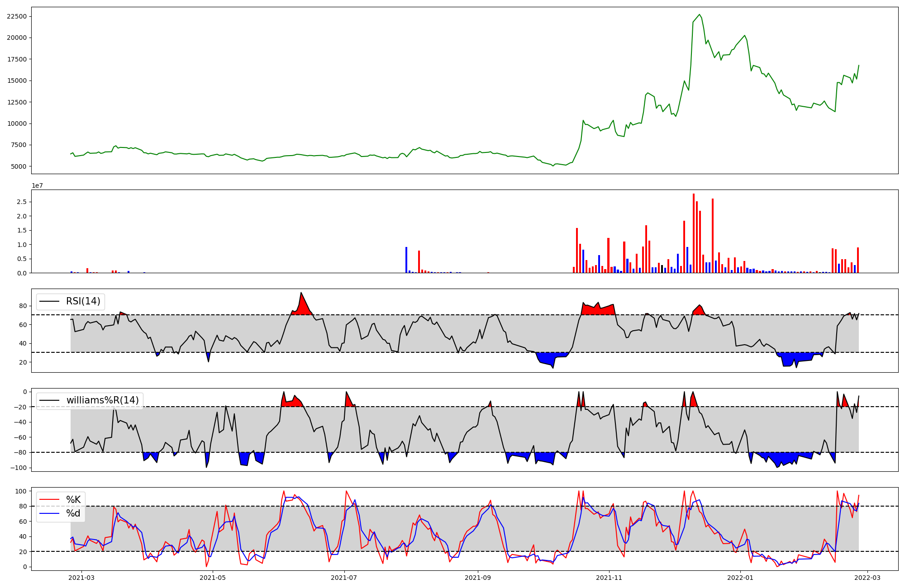Click the %d legend text

point(73,513)
